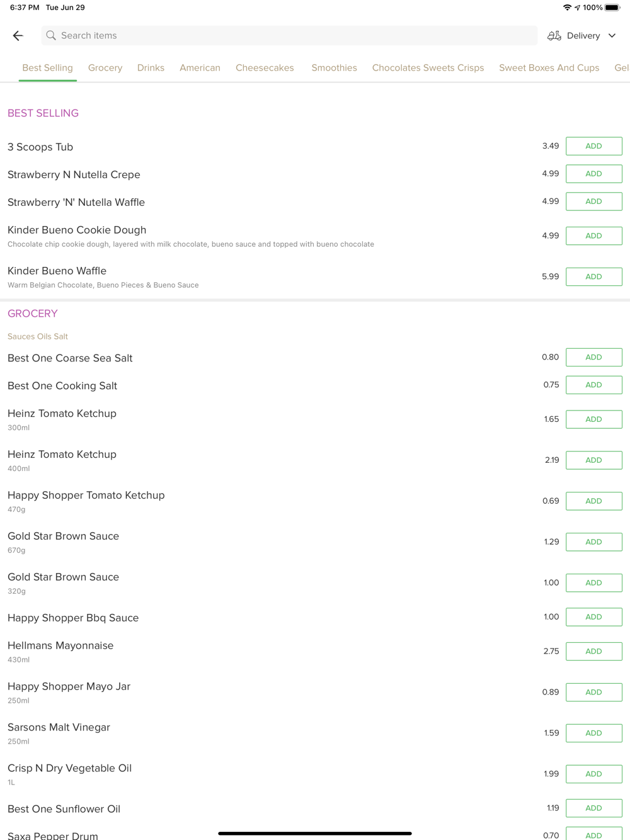Open Strawberry N Nutella Crepe item
630x840 pixels.
74,174
